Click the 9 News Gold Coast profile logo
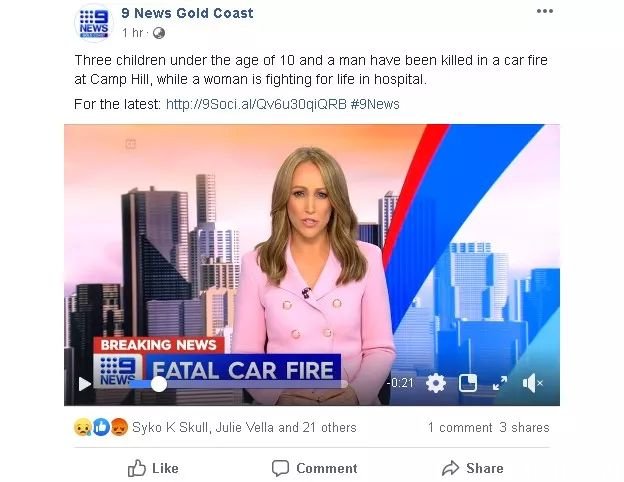 [x=94, y=23]
